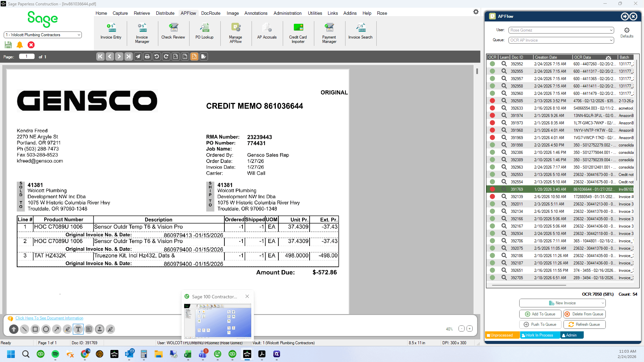The image size is (644, 362).
Task: Open the Defaults gear in APFlow panel
Action: 627,33
